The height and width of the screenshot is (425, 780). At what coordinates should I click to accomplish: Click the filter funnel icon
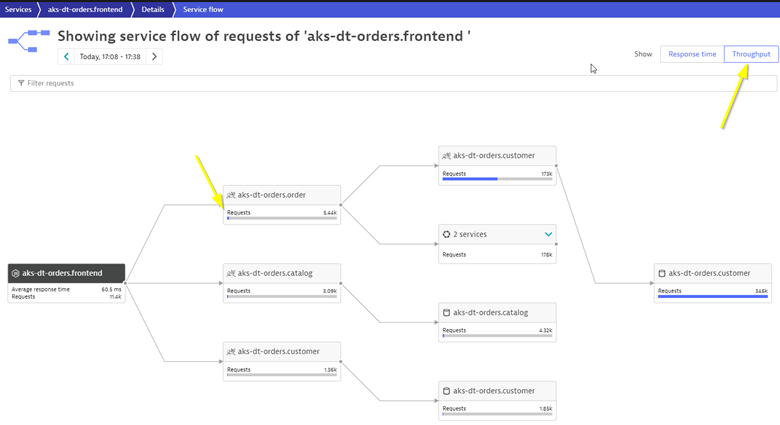(x=21, y=83)
